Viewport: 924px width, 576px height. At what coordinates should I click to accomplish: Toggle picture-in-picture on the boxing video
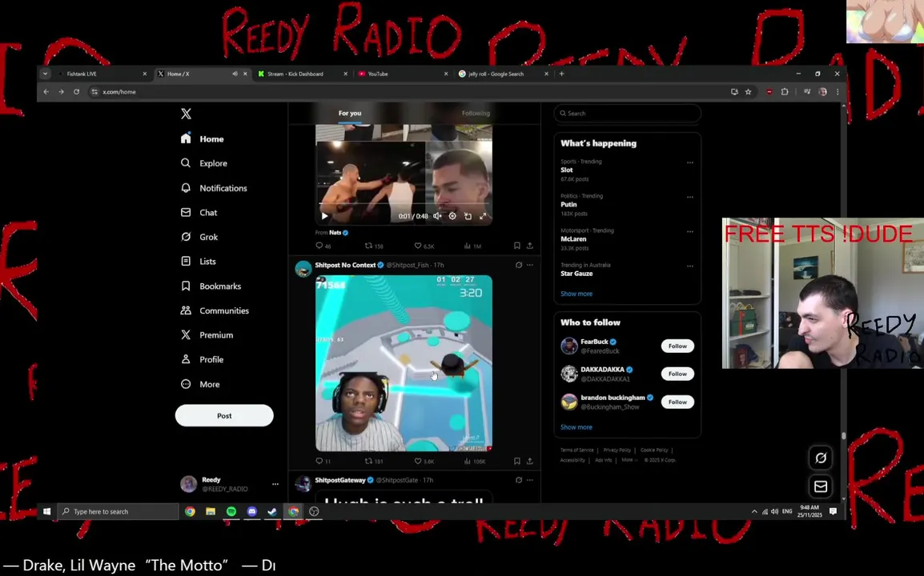[x=468, y=216]
